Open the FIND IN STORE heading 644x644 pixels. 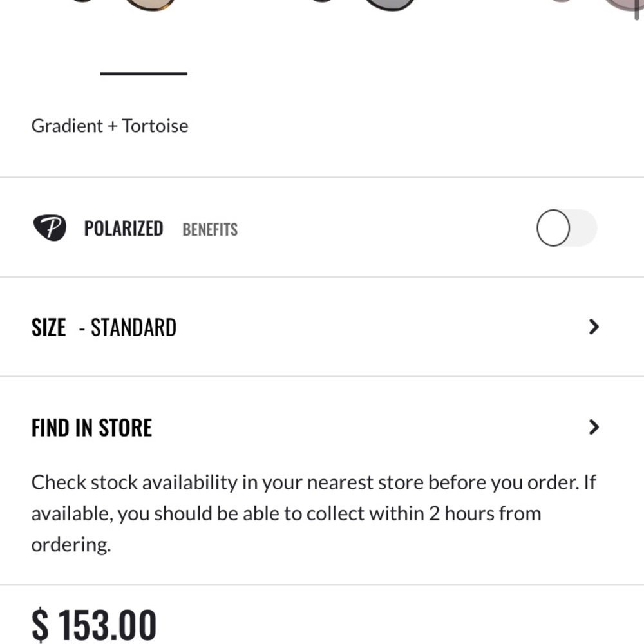(91, 428)
